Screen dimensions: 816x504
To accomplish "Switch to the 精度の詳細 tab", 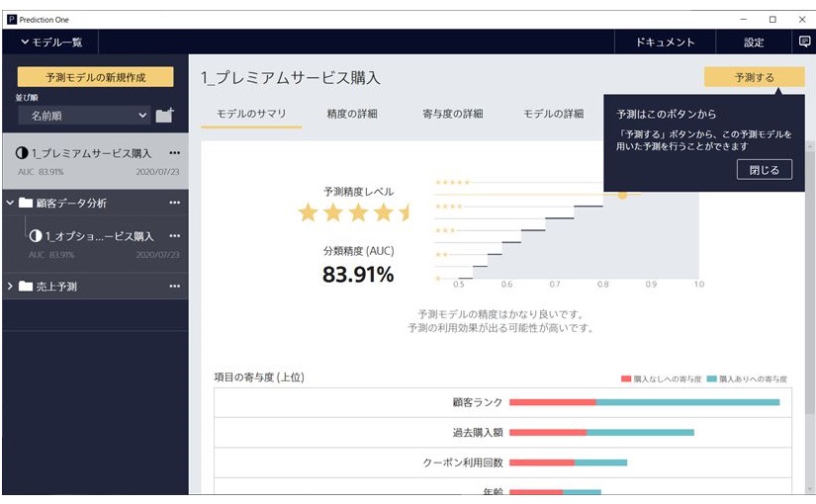I will point(352,114).
